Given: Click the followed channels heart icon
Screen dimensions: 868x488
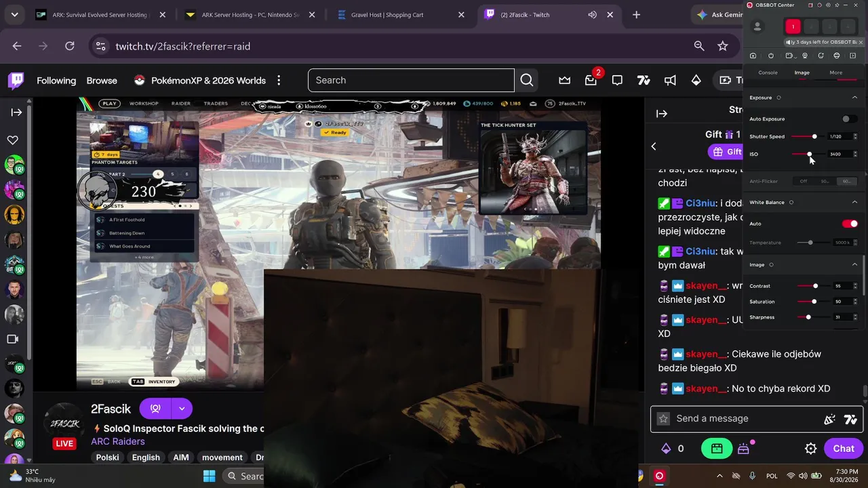Looking at the screenshot, I should click(x=13, y=140).
